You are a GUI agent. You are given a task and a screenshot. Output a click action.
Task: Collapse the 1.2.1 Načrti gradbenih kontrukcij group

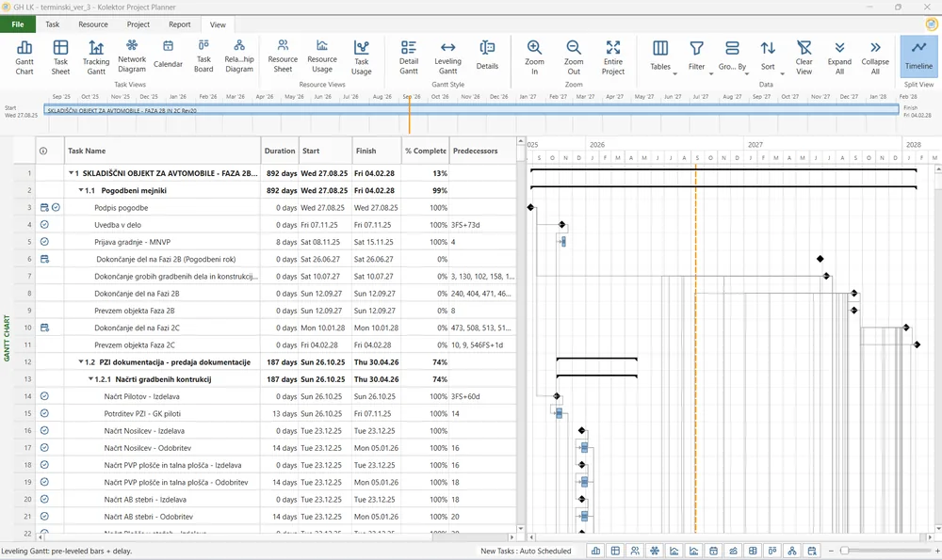(90, 379)
